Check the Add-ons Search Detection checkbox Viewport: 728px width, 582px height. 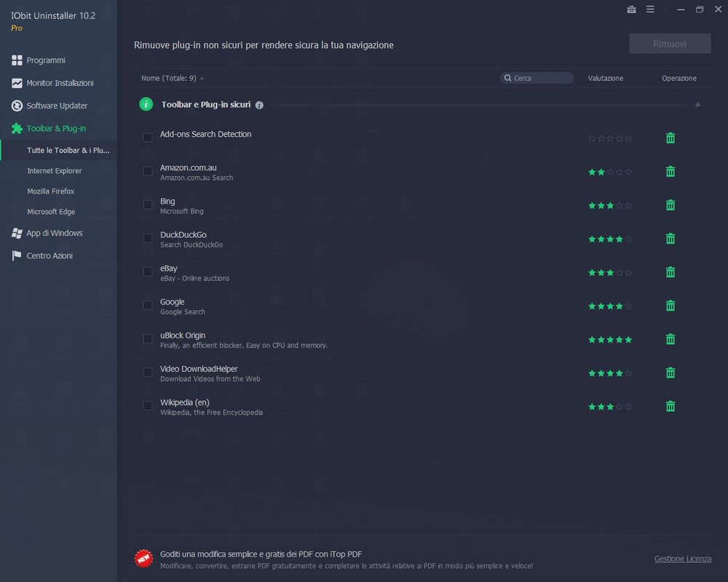(x=148, y=137)
